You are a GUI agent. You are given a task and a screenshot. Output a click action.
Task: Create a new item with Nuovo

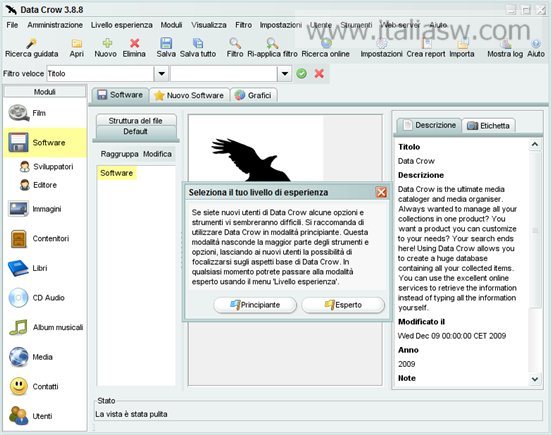coord(106,48)
